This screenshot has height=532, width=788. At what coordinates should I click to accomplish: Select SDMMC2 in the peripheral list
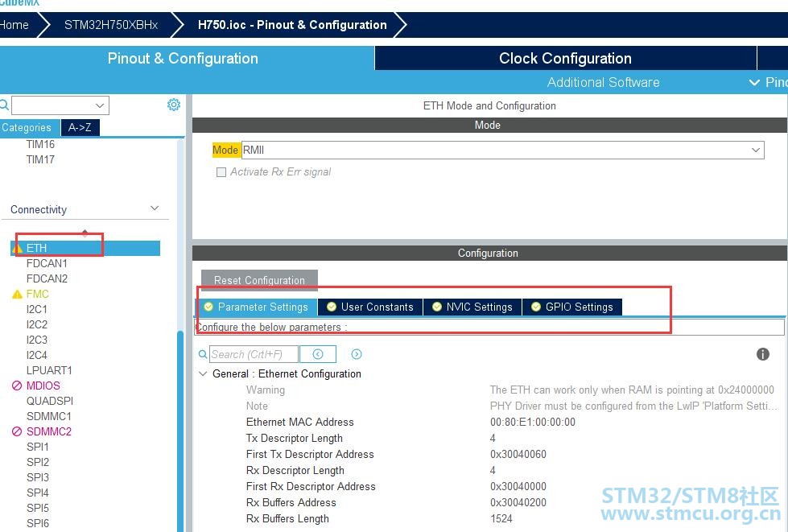pos(49,431)
